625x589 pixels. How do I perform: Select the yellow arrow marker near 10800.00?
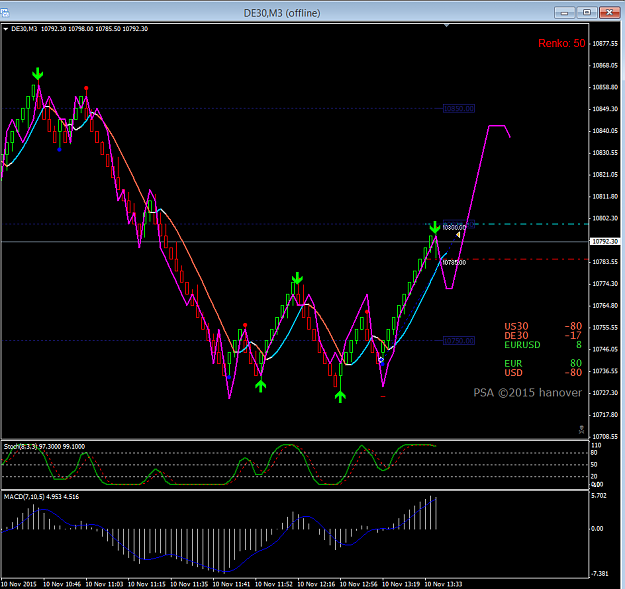pos(458,235)
